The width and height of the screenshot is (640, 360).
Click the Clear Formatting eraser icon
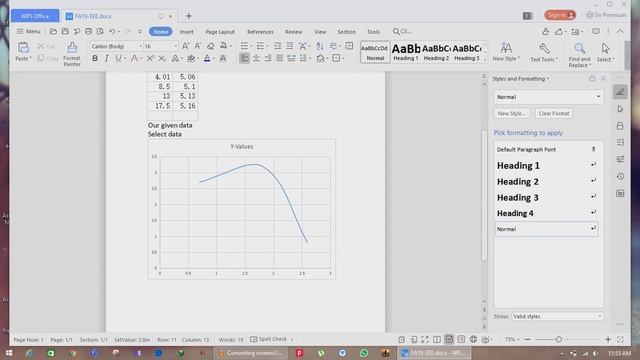coord(211,46)
